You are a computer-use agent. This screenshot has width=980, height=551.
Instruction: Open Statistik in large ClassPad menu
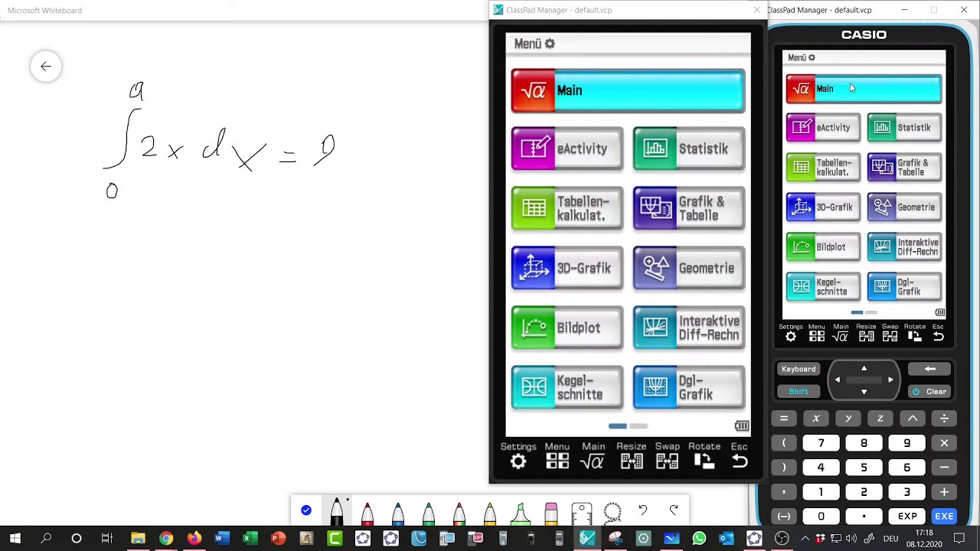pyautogui.click(x=689, y=148)
